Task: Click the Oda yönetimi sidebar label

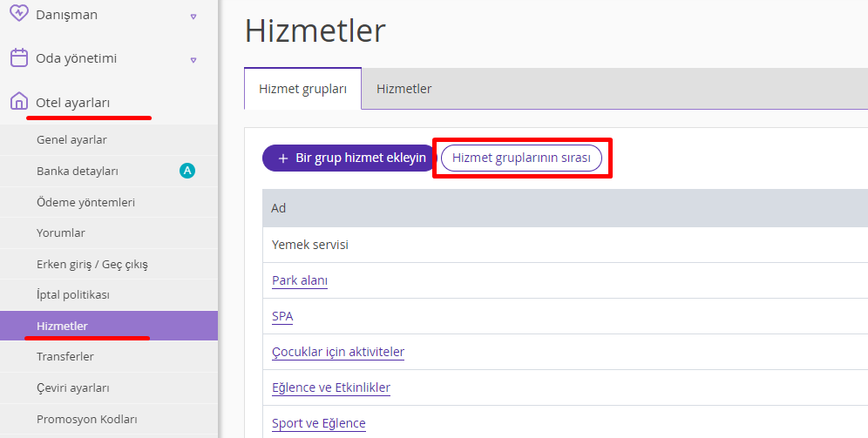Action: [x=77, y=58]
